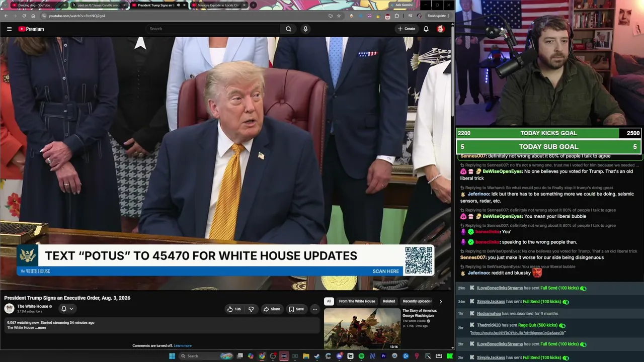
Task: Open Windows Start menu
Action: point(172,356)
